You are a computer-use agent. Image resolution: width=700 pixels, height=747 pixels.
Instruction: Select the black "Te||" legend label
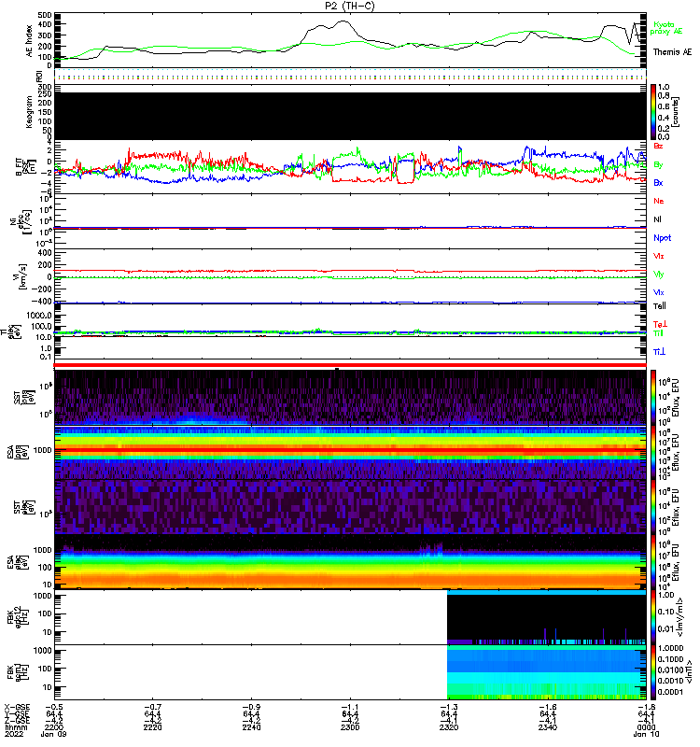[x=659, y=306]
